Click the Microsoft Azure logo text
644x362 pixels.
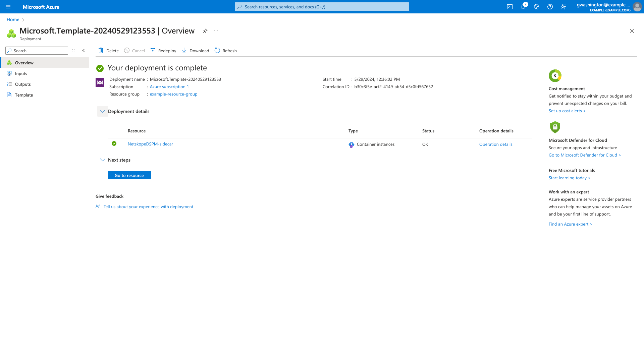coord(41,7)
